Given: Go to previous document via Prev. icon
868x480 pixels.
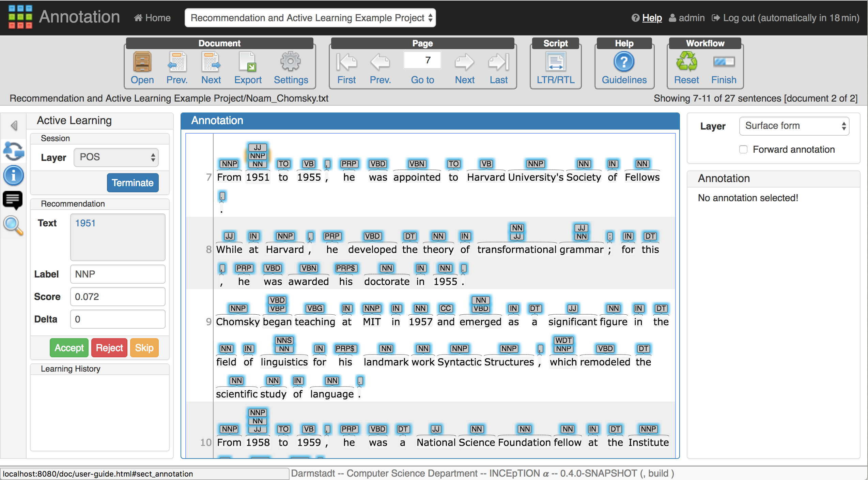Looking at the screenshot, I should pos(177,62).
